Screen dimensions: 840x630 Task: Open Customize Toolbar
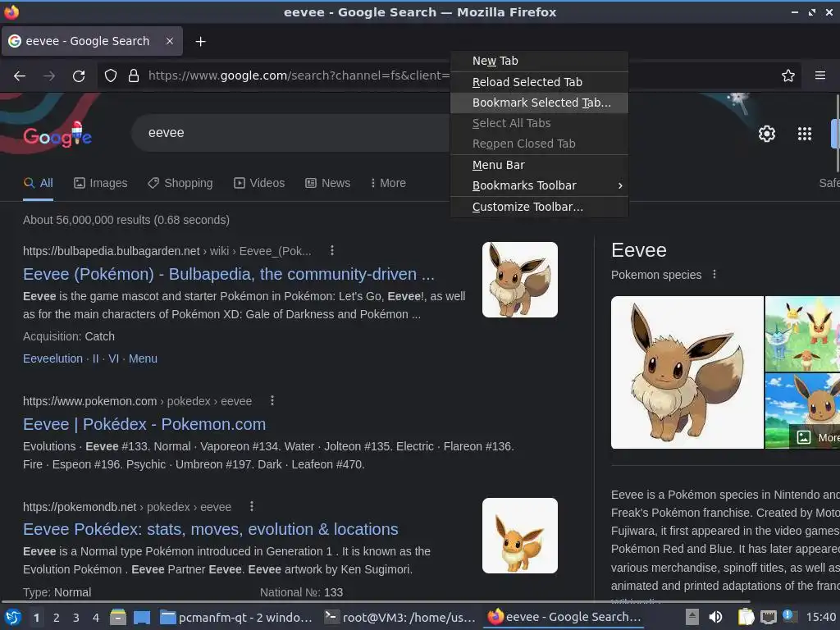(x=540, y=207)
